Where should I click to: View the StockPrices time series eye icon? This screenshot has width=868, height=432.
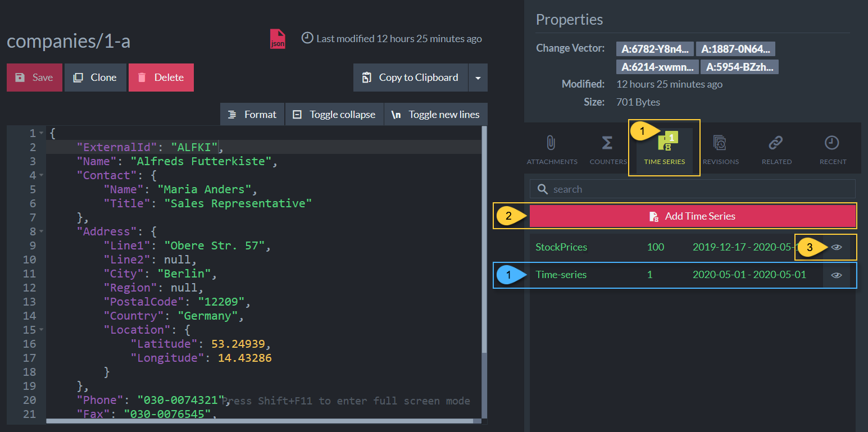click(x=837, y=247)
